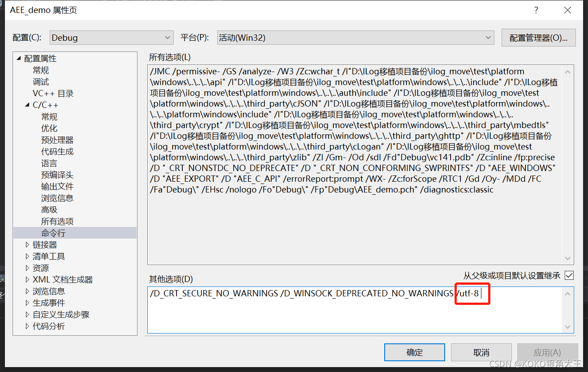Click the 配置管理器(O)... button
Image resolution: width=588 pixels, height=372 pixels.
(538, 38)
